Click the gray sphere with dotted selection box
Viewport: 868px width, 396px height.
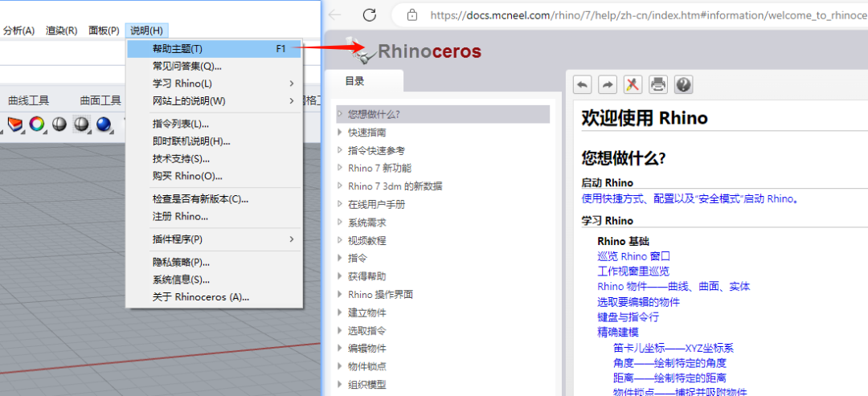pyautogui.click(x=81, y=125)
